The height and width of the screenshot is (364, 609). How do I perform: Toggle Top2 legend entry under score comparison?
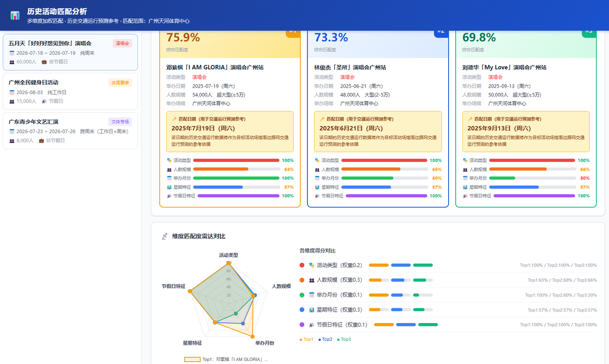[x=325, y=339]
